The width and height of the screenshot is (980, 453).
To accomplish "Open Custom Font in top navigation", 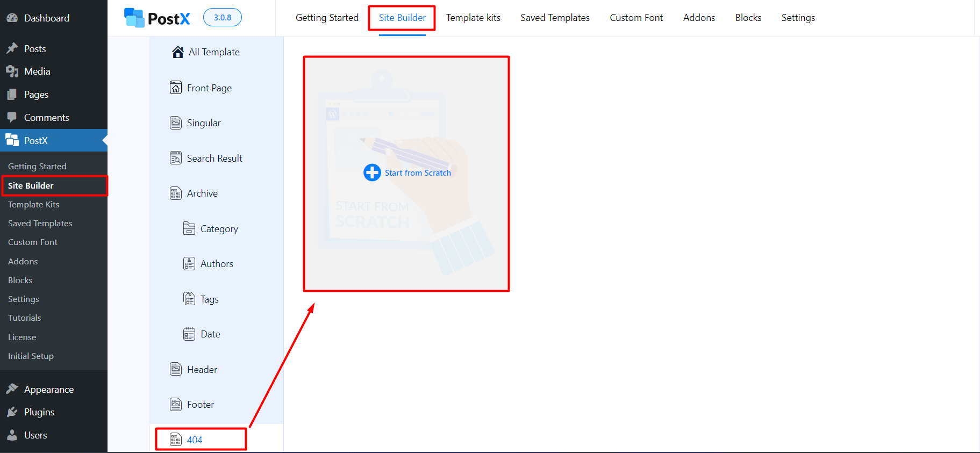I will click(x=636, y=18).
